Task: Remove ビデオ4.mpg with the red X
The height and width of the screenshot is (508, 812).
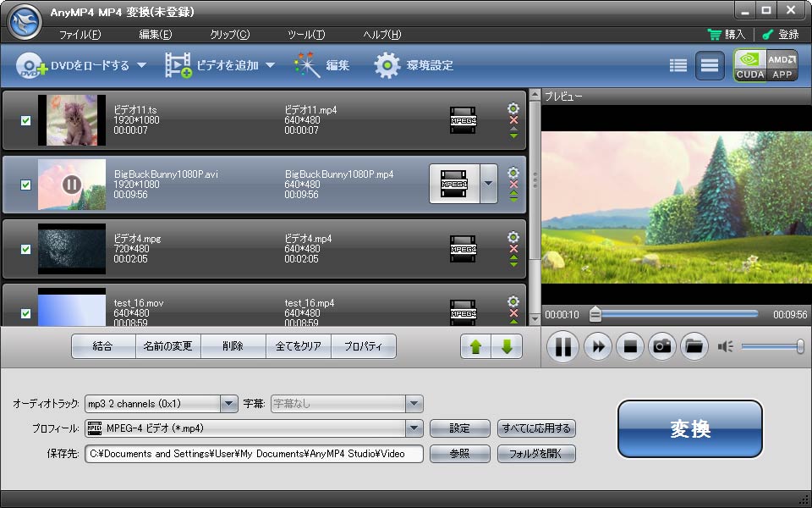Action: (x=512, y=248)
